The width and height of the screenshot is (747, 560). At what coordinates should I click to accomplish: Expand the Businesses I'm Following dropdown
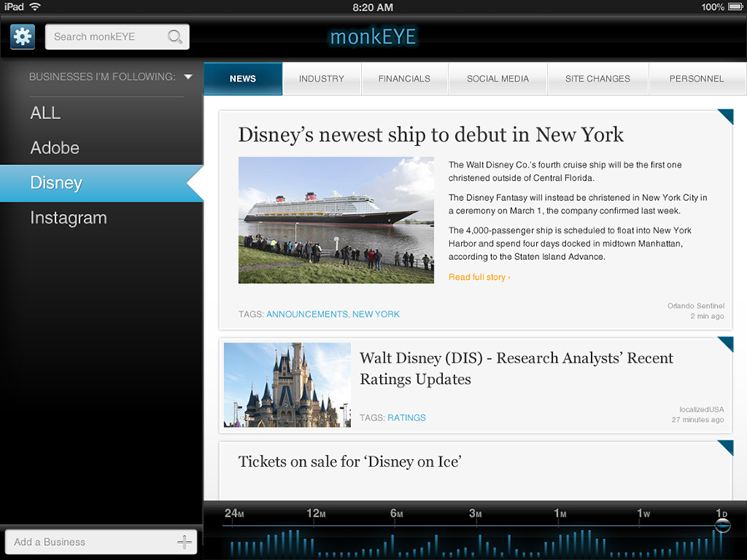pos(188,77)
